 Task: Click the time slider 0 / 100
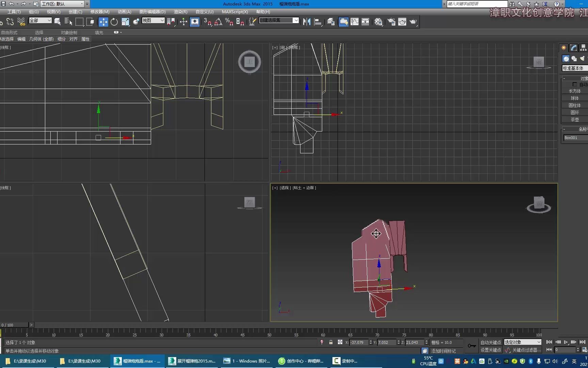click(14, 325)
